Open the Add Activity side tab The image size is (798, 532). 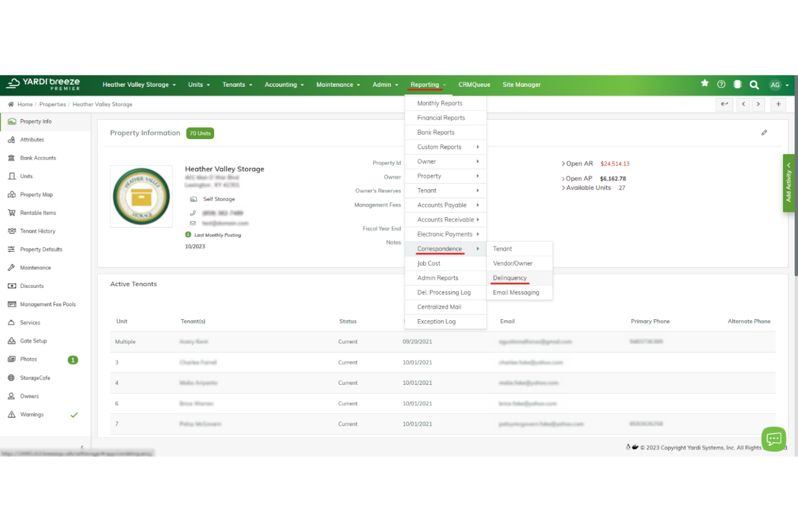(x=788, y=183)
